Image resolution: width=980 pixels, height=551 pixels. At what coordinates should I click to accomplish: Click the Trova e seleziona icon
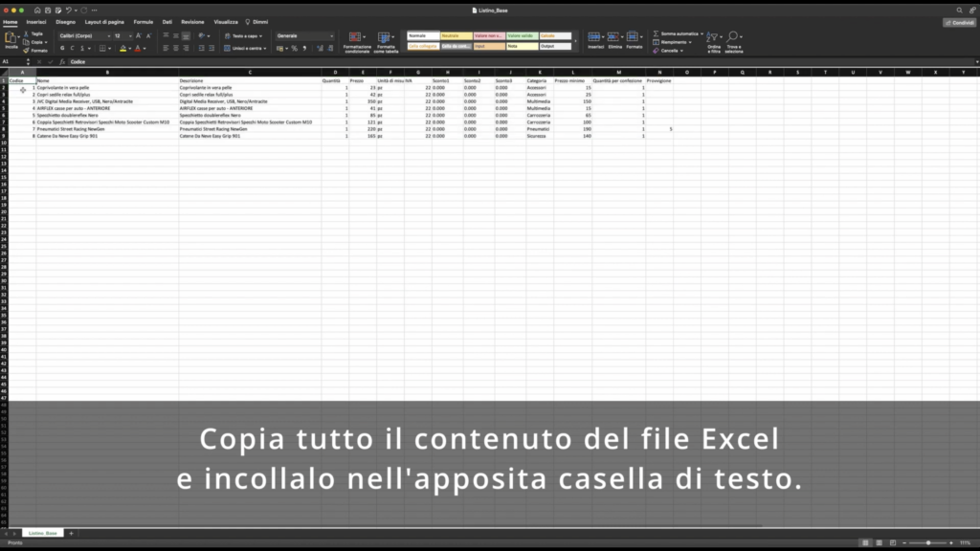733,36
